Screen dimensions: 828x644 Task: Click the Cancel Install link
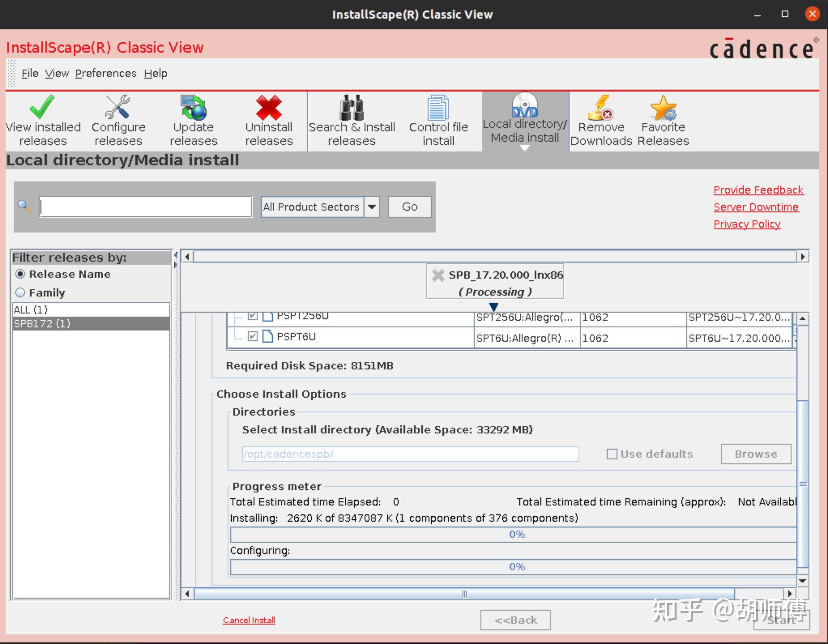[249, 620]
